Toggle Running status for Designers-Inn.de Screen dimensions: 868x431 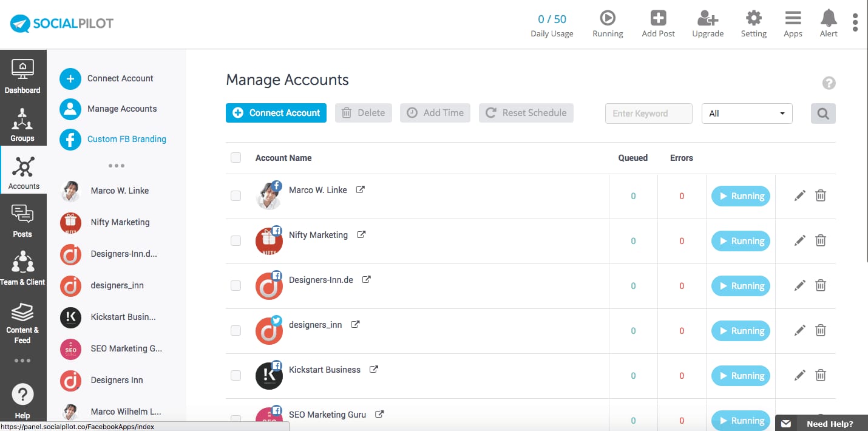pyautogui.click(x=741, y=286)
